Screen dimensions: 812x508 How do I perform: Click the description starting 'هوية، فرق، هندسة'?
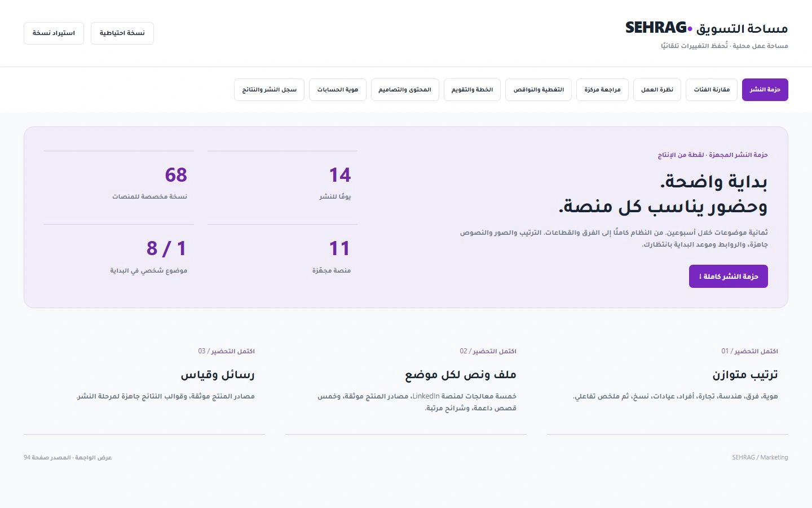(676, 396)
